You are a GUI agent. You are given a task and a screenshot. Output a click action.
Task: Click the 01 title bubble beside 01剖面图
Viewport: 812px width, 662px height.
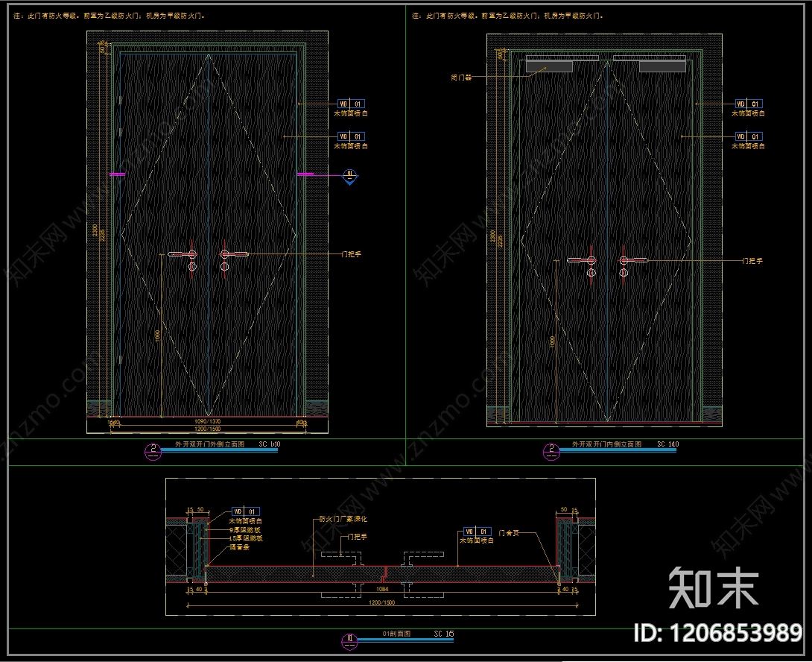coord(349,640)
